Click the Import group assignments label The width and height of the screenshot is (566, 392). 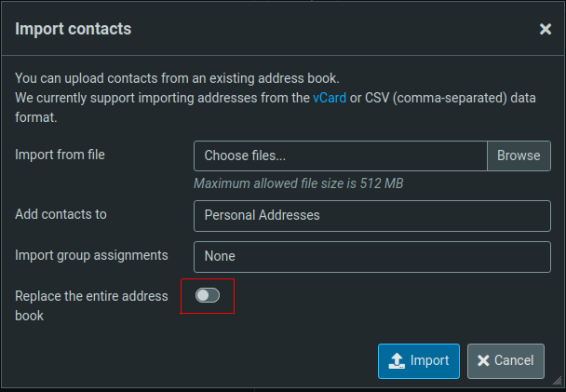click(x=91, y=254)
